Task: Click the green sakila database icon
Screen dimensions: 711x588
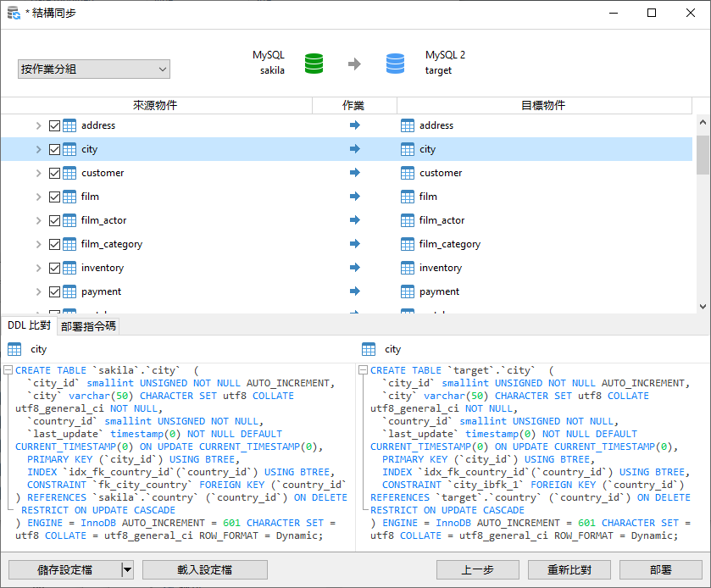Action: (314, 63)
